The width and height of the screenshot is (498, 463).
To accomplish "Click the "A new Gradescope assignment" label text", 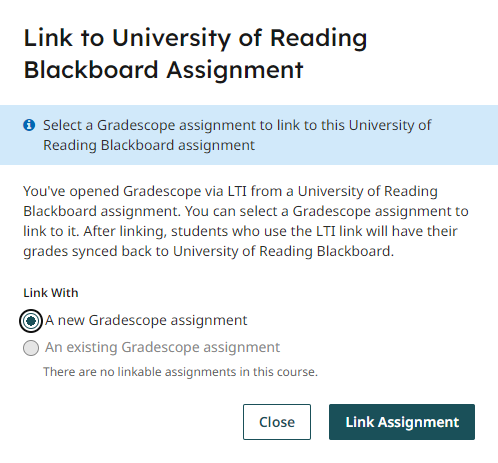I will tap(146, 320).
